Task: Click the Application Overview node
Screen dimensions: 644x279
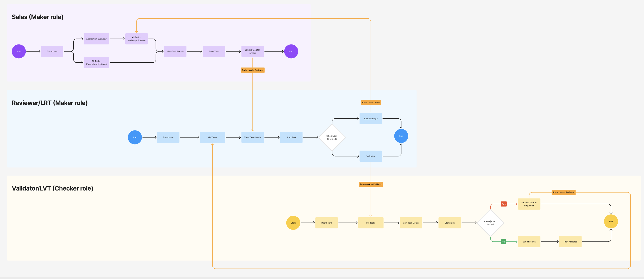Action: point(96,39)
